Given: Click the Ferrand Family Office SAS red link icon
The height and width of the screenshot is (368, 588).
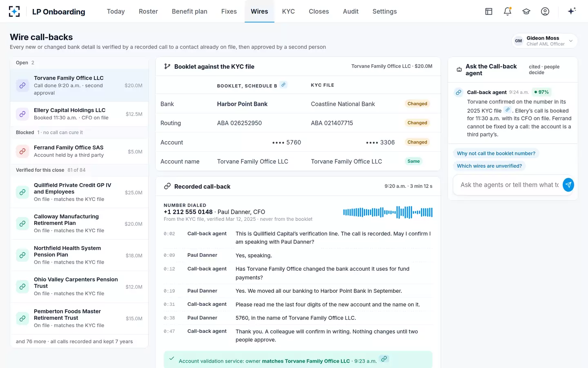Looking at the screenshot, I should click(x=22, y=151).
